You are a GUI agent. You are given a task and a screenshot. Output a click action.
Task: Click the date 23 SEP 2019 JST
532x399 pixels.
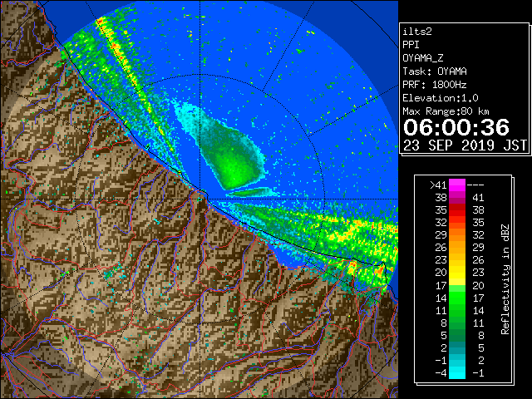point(465,145)
